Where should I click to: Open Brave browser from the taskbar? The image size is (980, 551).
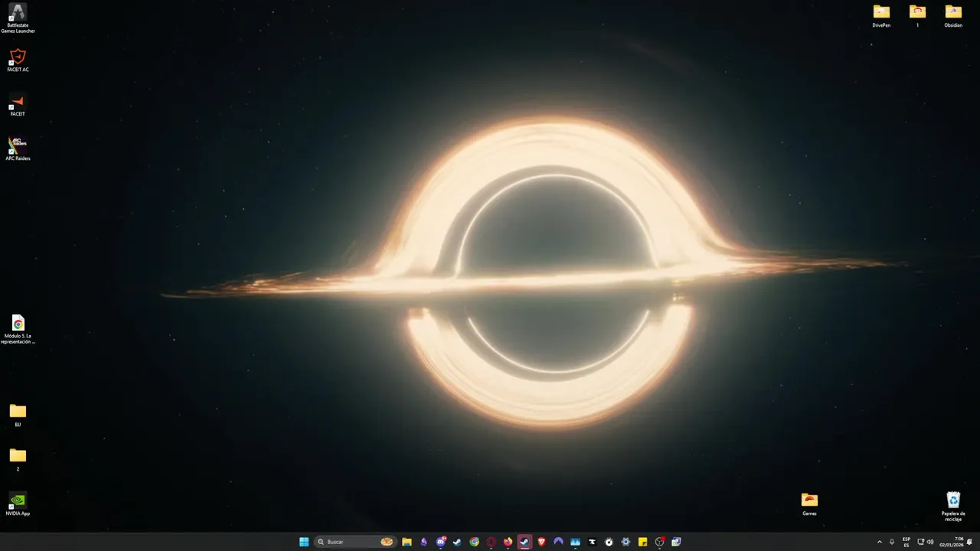(x=541, y=542)
